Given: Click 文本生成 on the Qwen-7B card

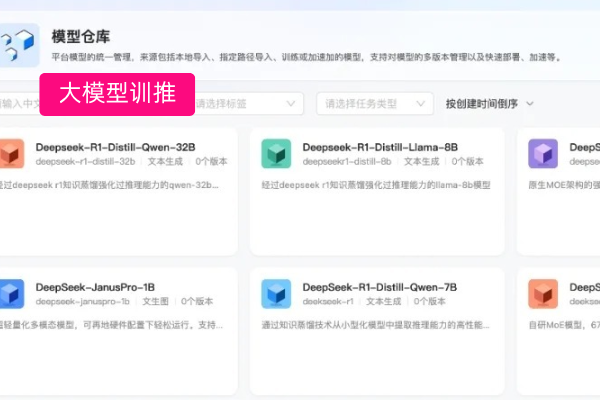Looking at the screenshot, I should tap(384, 302).
